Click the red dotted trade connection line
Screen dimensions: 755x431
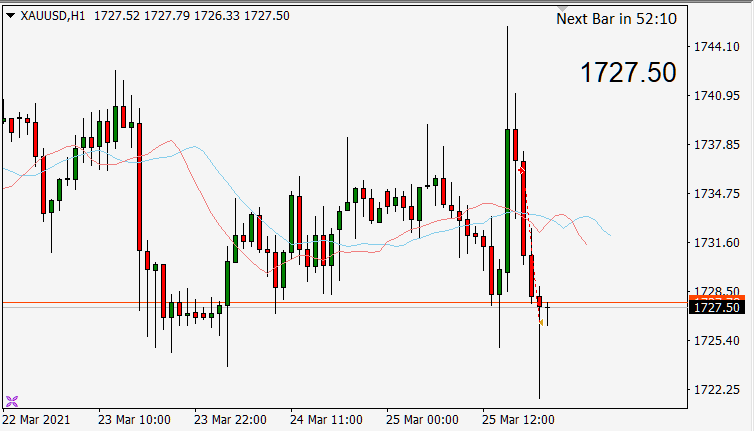pos(531,246)
